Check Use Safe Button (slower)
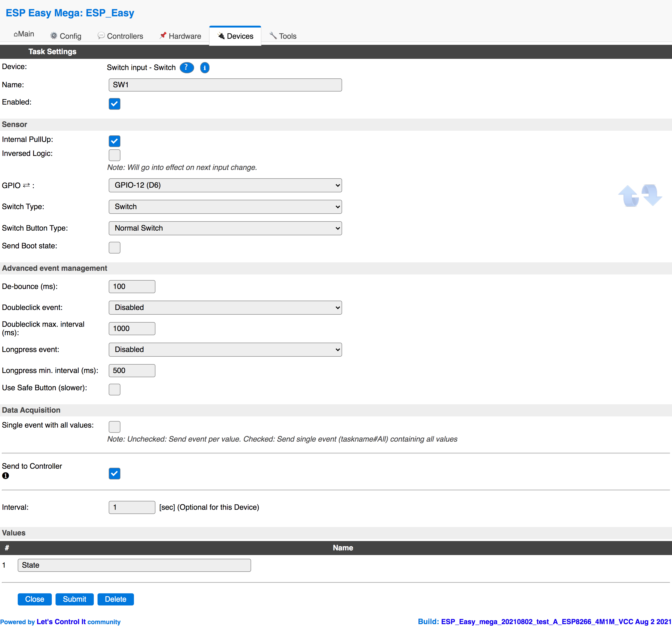 click(114, 390)
